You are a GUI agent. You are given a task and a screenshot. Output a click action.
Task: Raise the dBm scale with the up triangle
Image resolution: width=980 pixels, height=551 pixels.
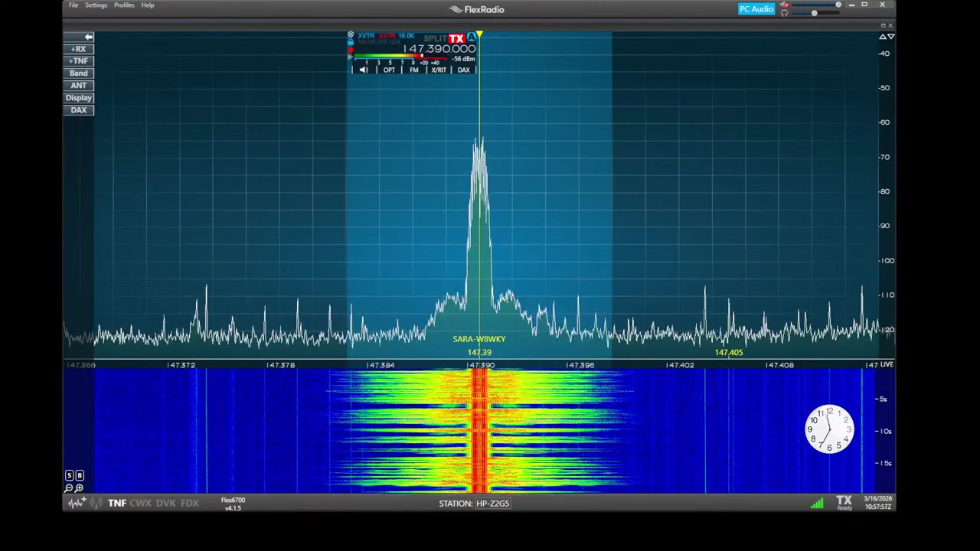coord(883,37)
